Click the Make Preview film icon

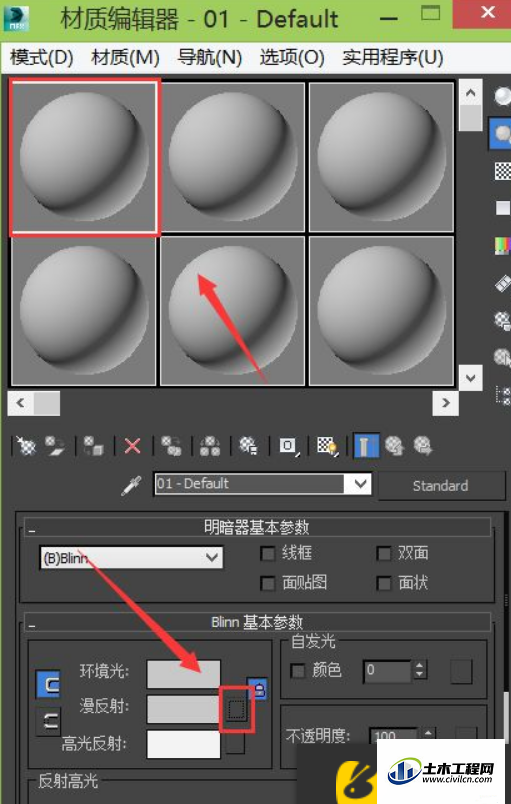coord(502,283)
